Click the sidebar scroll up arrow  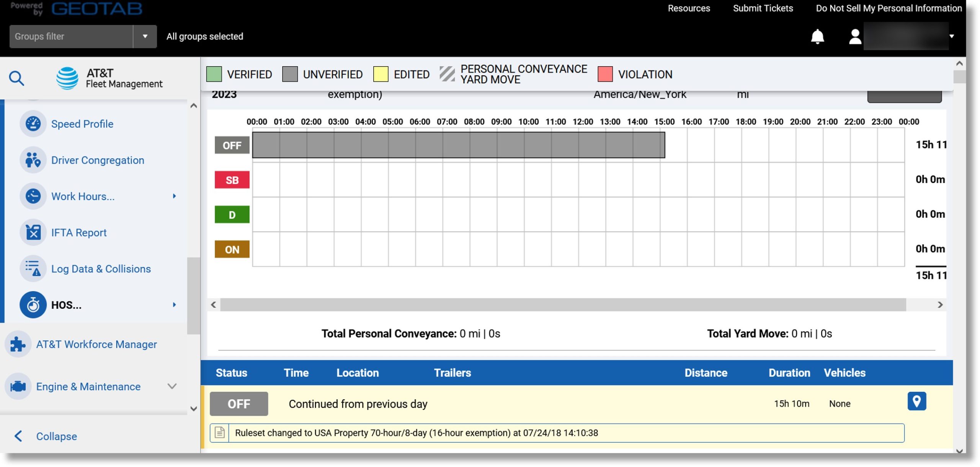pyautogui.click(x=194, y=106)
